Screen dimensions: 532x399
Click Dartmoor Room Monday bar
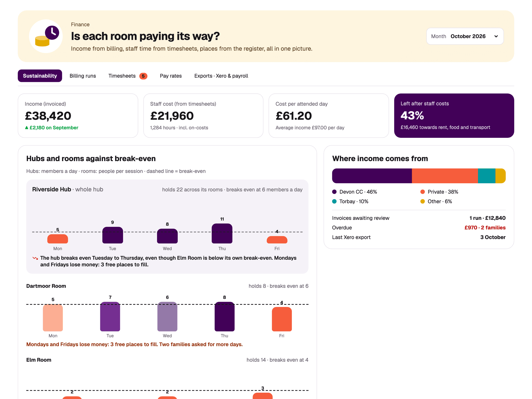[x=53, y=318]
